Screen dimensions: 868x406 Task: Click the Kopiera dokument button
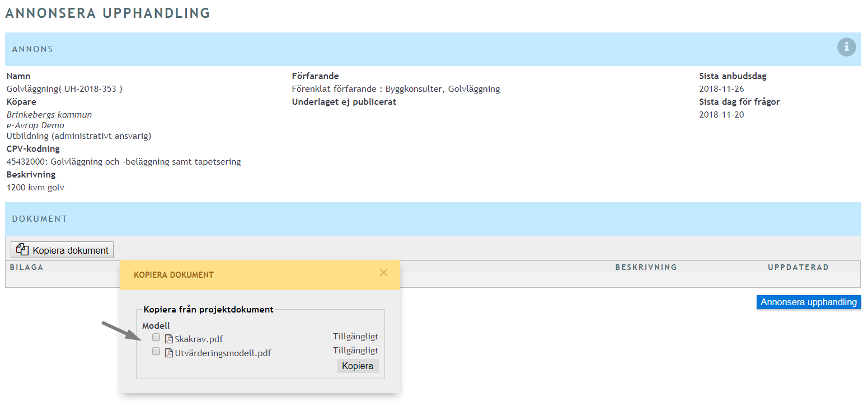(x=62, y=250)
